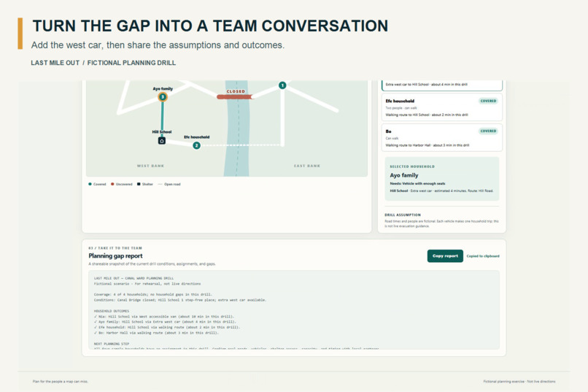Click the 'NEXT PLANNING STEP' report heading
Screen dimensions: 588x392
pyautogui.click(x=112, y=344)
